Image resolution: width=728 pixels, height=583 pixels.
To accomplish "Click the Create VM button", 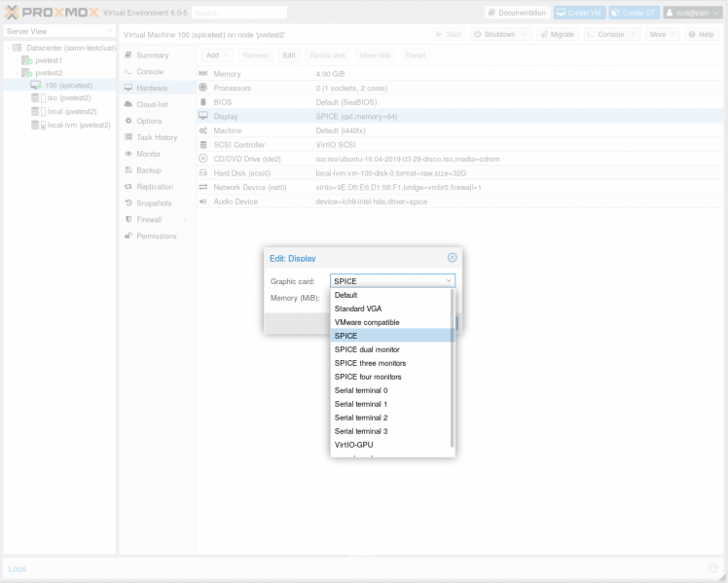I will pyautogui.click(x=579, y=13).
